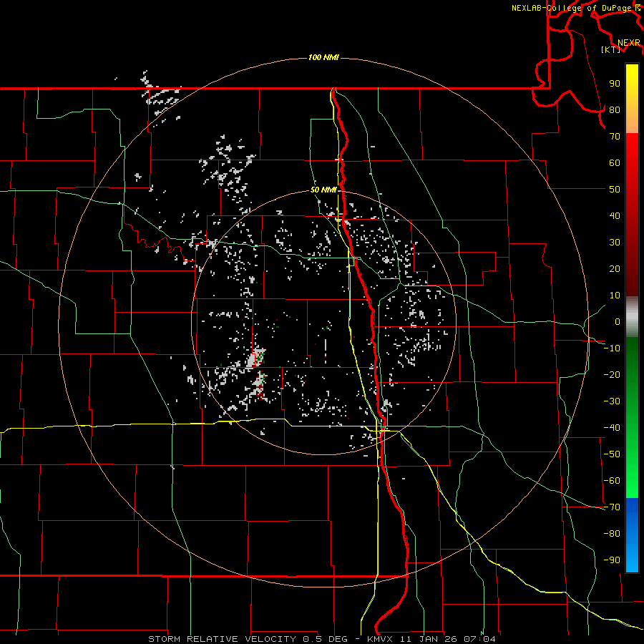Click the -70 value on velocity scale
Viewport: 644px width, 644px height.
point(612,507)
